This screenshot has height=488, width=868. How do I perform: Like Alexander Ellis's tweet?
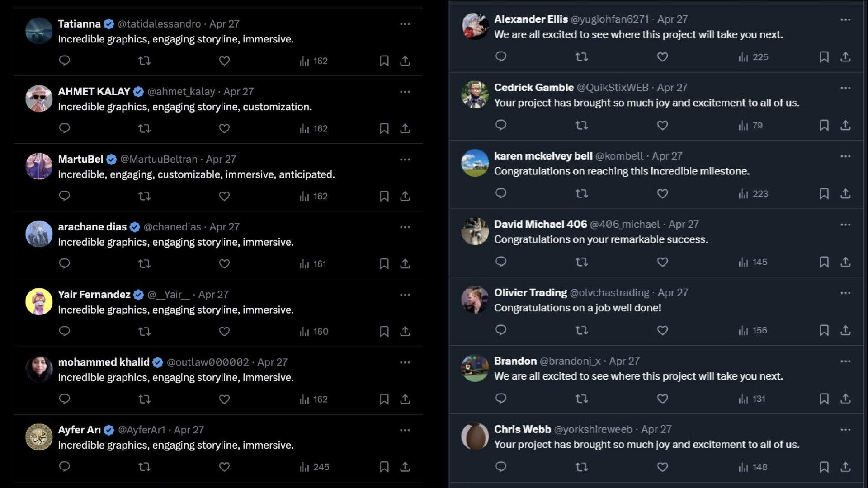pos(662,57)
